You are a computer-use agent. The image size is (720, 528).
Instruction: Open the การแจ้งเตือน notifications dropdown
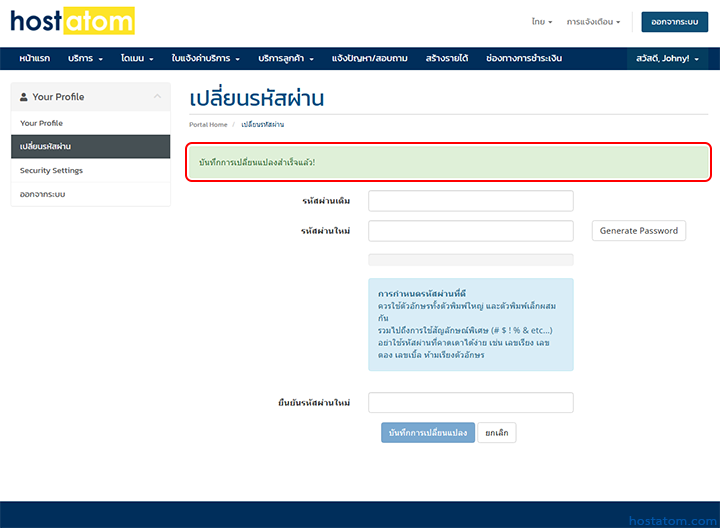click(593, 21)
